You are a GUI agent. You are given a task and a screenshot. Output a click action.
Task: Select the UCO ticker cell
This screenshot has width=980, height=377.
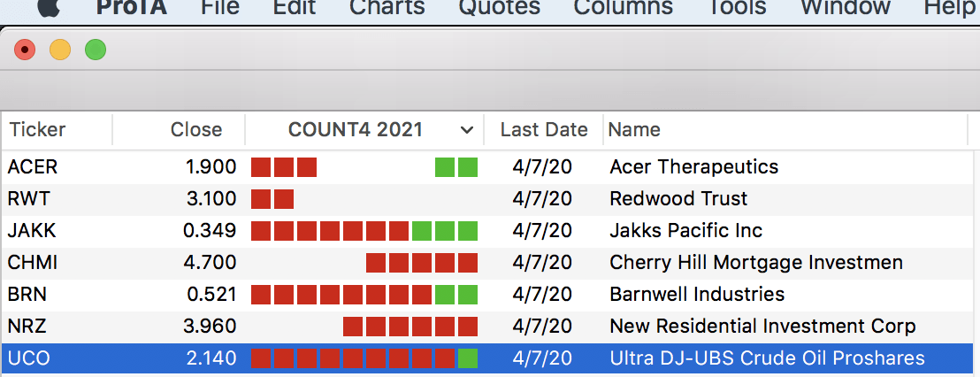pos(29,358)
